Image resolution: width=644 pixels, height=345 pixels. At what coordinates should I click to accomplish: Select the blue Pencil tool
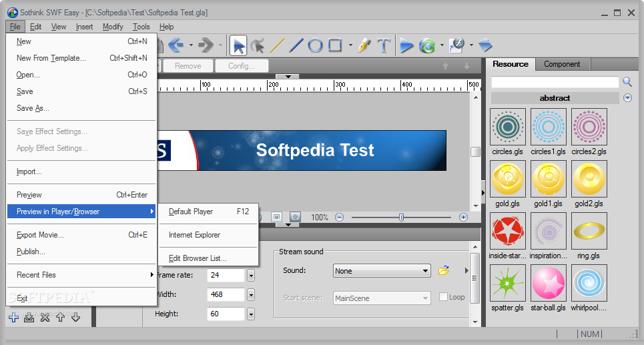[296, 45]
